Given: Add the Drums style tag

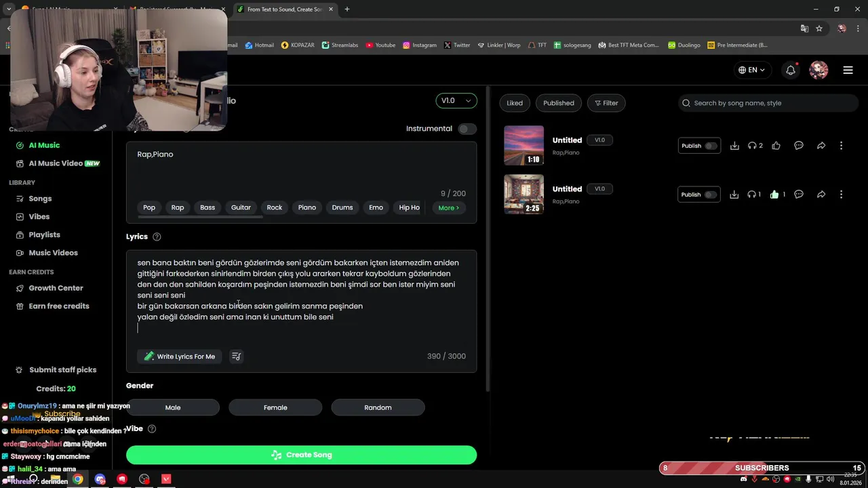Looking at the screenshot, I should (342, 207).
